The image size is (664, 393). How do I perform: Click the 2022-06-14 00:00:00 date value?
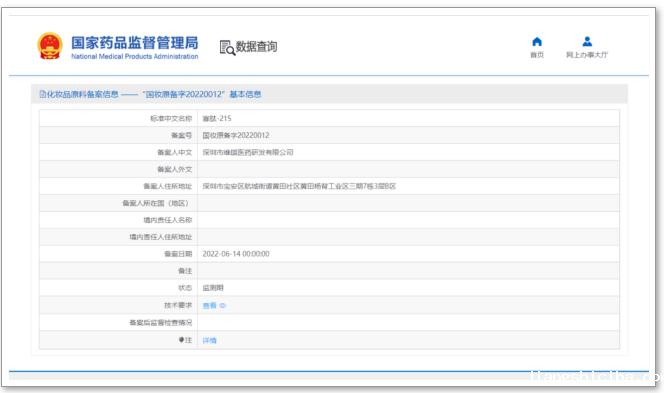tap(236, 254)
